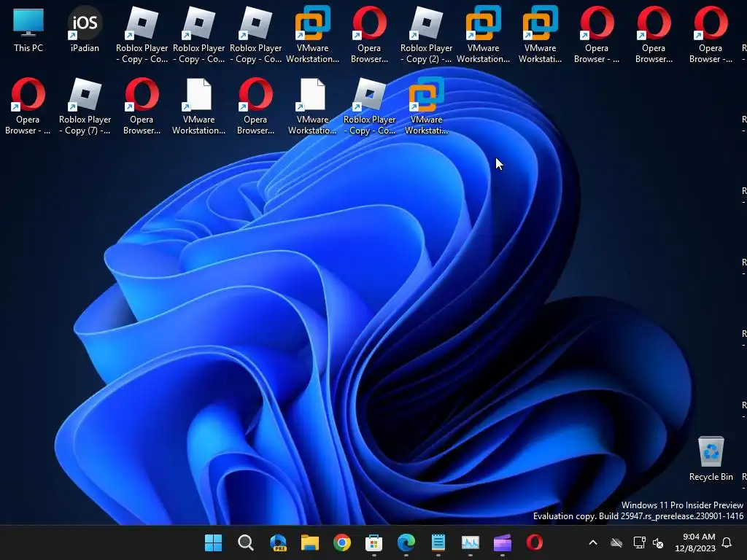Expand the hidden system tray icons chevron
Image resolution: width=747 pixels, height=560 pixels.
point(593,542)
